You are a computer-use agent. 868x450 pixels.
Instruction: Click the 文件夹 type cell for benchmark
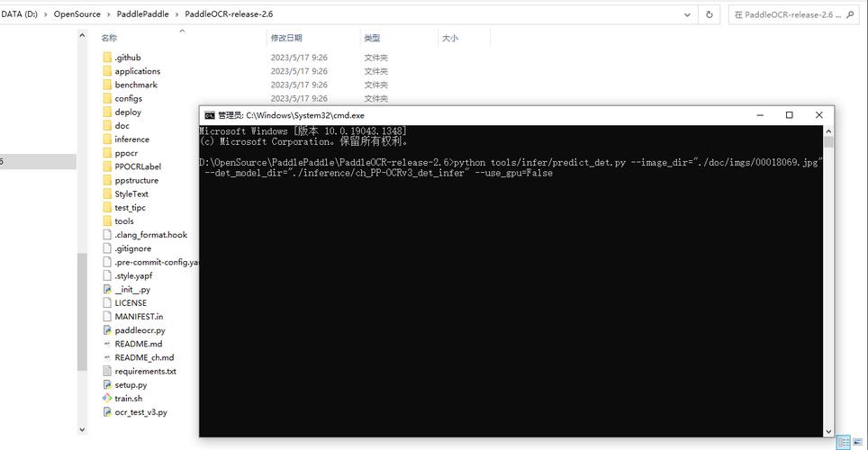[375, 85]
